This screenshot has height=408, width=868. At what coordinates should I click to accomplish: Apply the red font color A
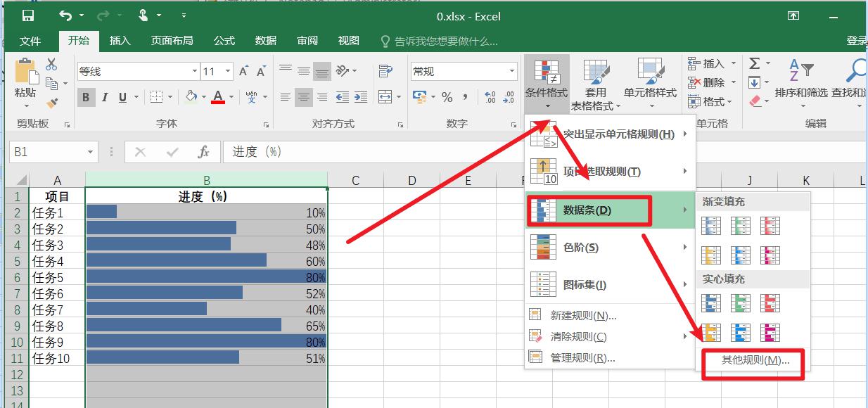coord(217,97)
